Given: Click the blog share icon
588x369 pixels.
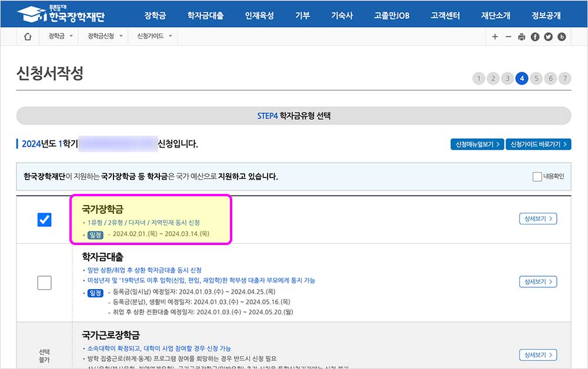Looking at the screenshot, I should click(562, 36).
